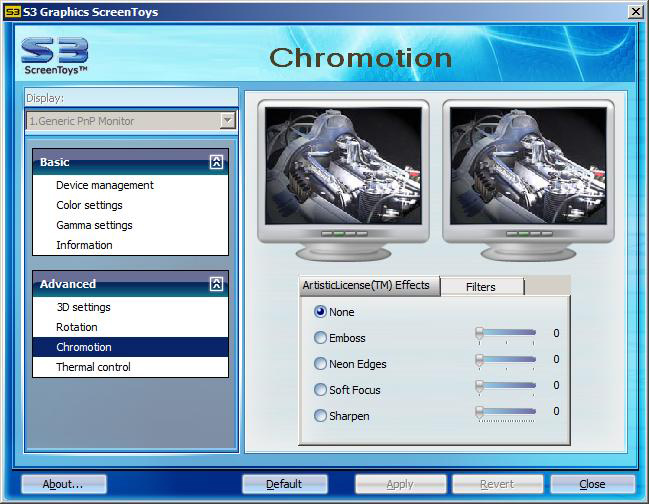649x504 pixels.
Task: Open the ArtisticLicense(TM) Effects tab
Action: click(366, 285)
